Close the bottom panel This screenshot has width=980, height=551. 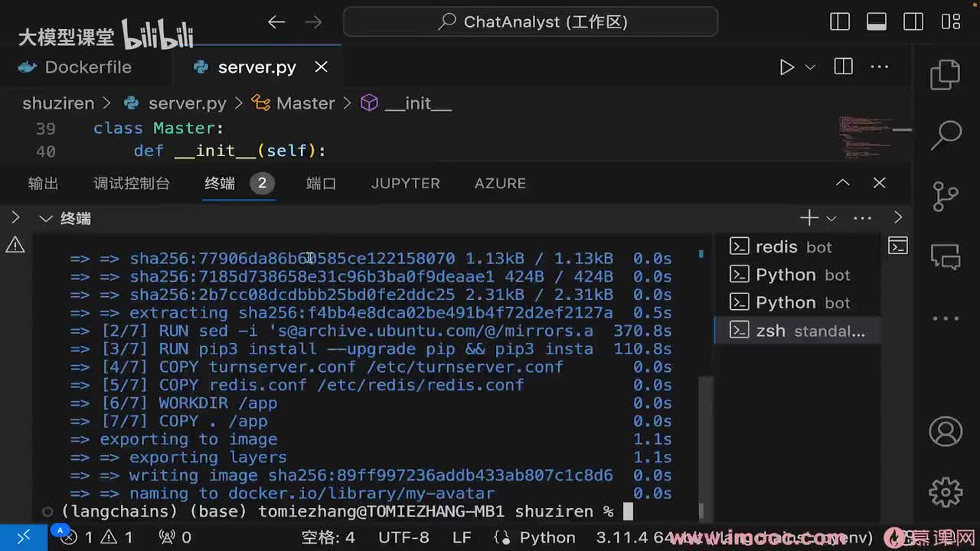pos(879,183)
